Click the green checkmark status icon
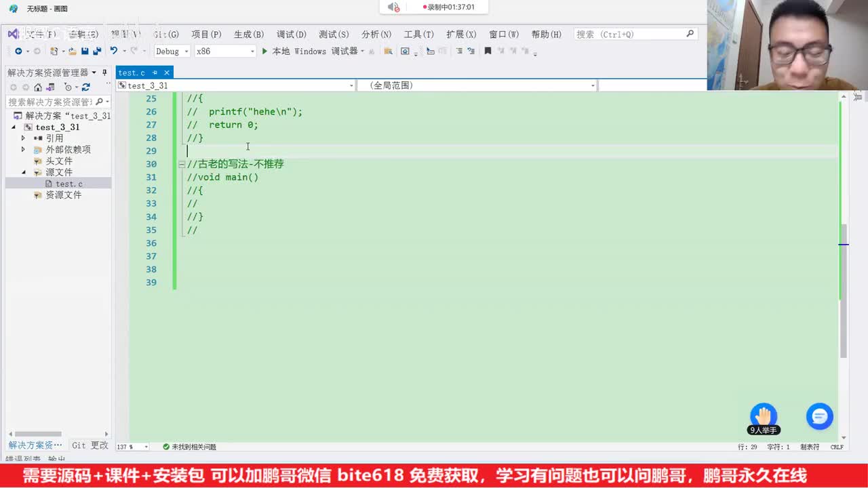The height and width of the screenshot is (488, 868). click(166, 447)
